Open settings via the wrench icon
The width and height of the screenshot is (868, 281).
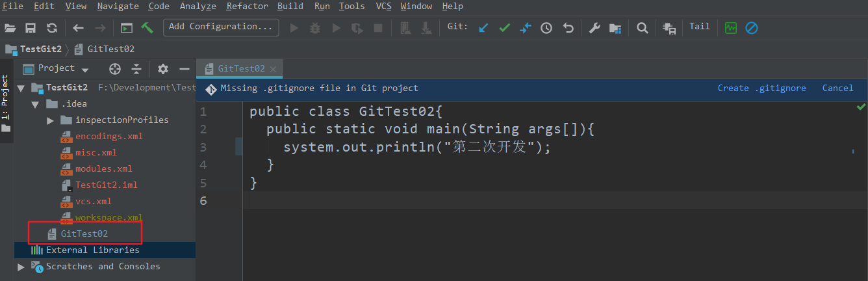594,28
